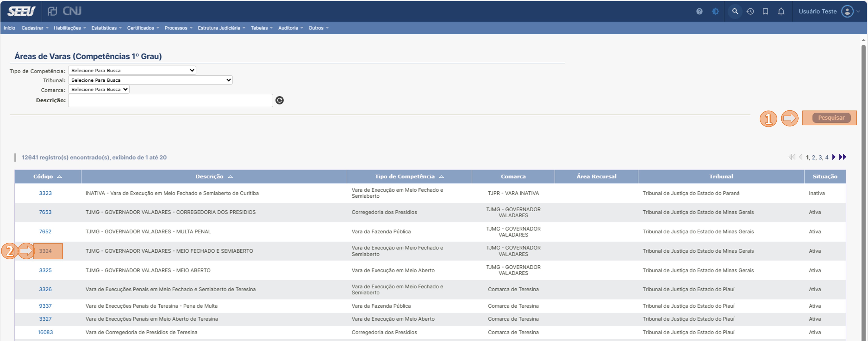Image resolution: width=868 pixels, height=341 pixels.
Task: Expand the Estatísticas menu
Action: click(x=107, y=28)
